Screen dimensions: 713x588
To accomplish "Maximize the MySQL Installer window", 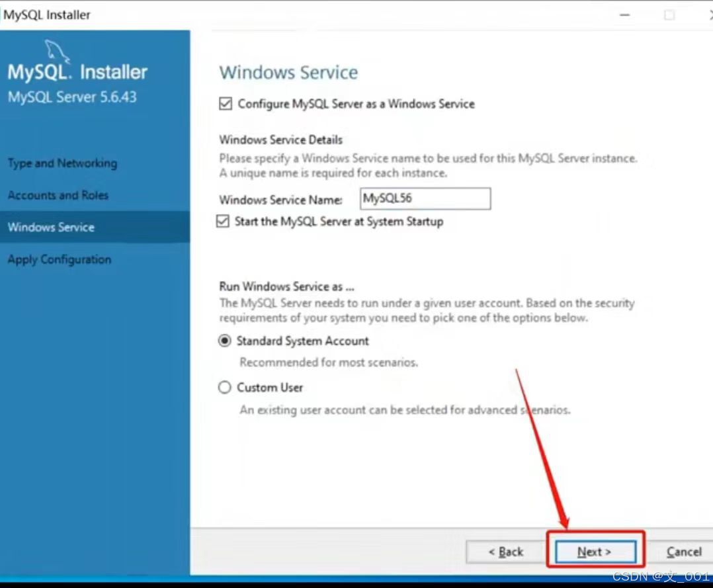I will coord(669,15).
